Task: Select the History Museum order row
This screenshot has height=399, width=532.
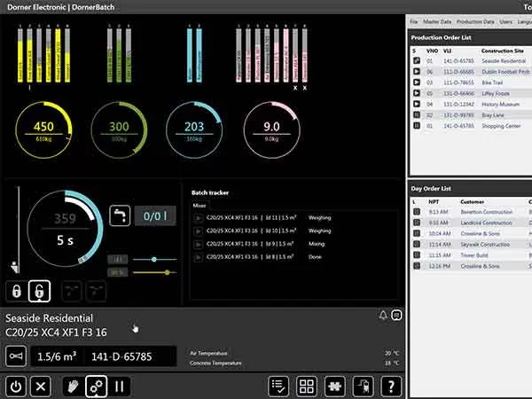Action: click(x=471, y=104)
